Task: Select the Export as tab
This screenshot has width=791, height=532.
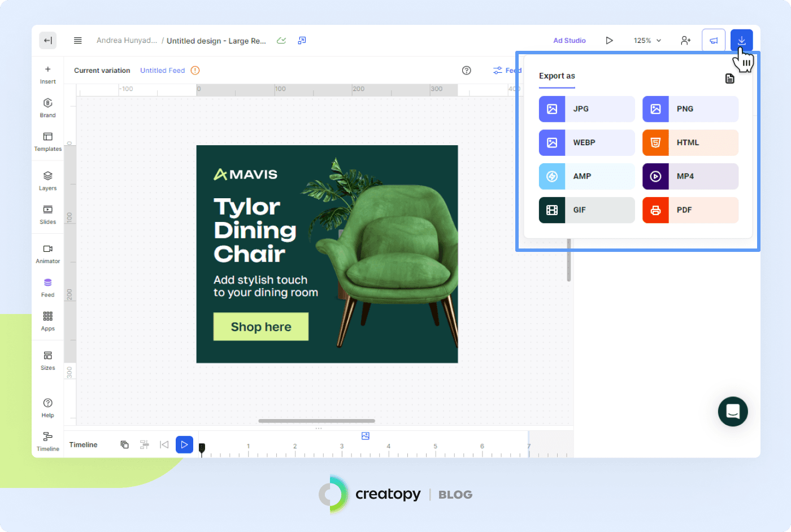Action: click(557, 76)
